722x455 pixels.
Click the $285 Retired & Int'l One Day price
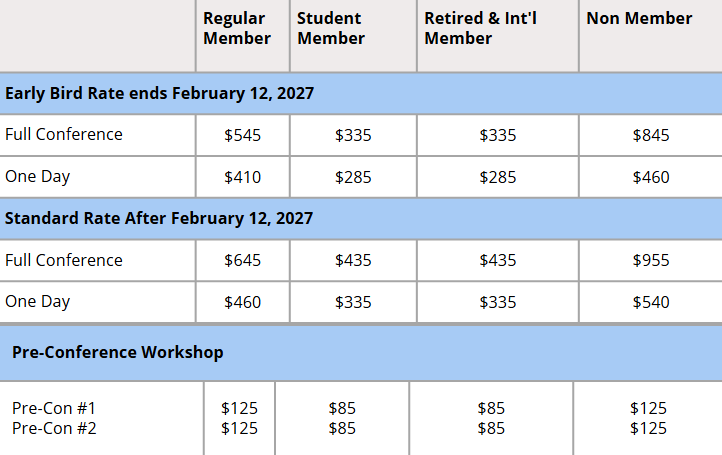pyautogui.click(x=497, y=177)
